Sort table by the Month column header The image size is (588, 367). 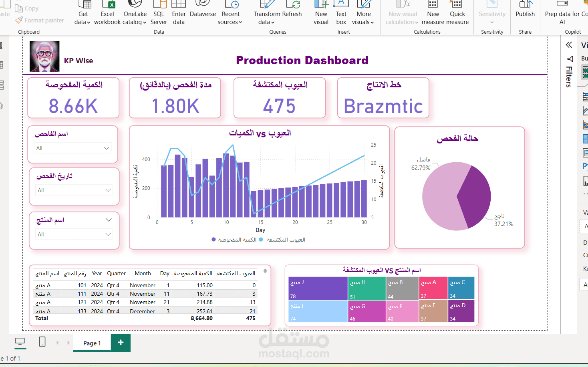click(143, 274)
